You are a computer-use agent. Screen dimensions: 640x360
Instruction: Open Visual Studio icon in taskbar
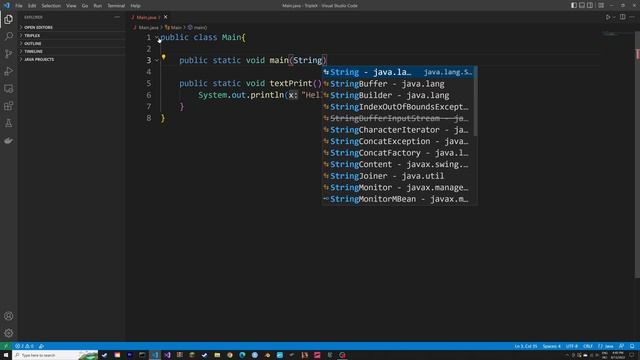point(167,355)
